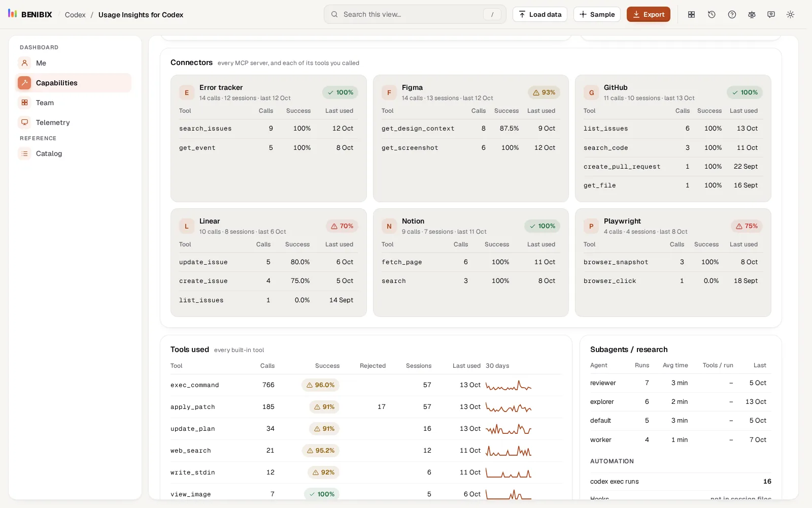
Task: Click the Export button
Action: (x=648, y=15)
